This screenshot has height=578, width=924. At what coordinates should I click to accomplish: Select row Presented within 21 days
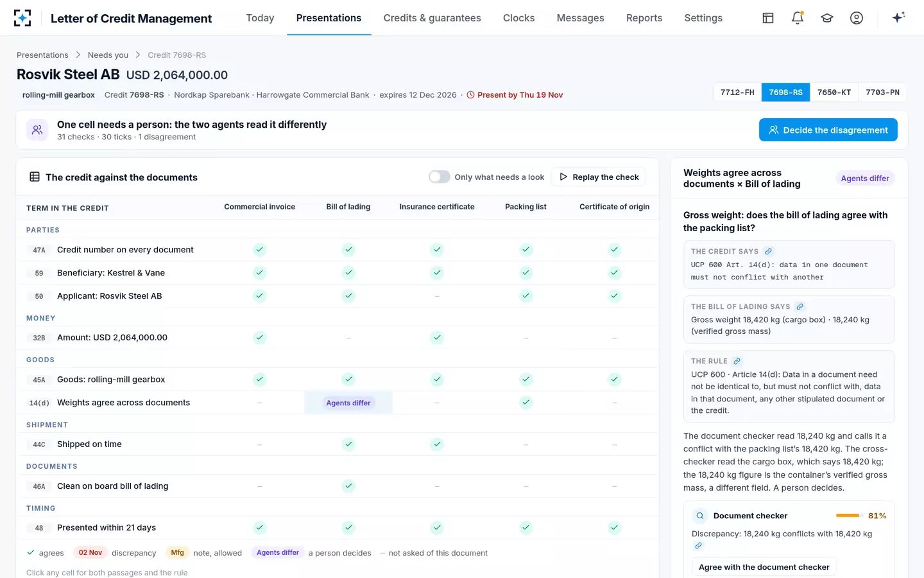tap(338, 528)
